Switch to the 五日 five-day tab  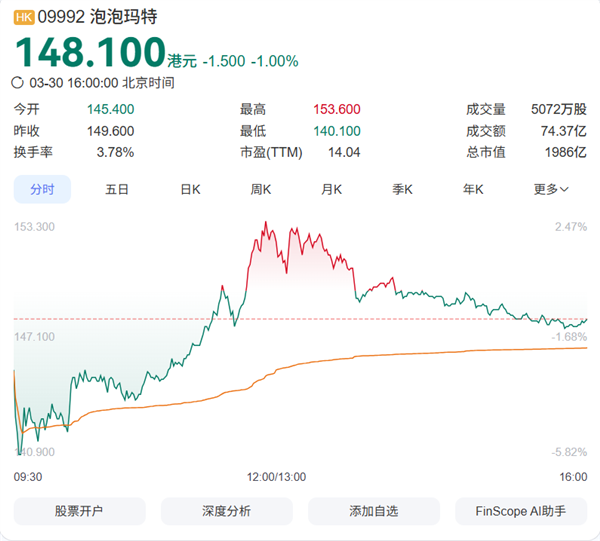click(117, 189)
